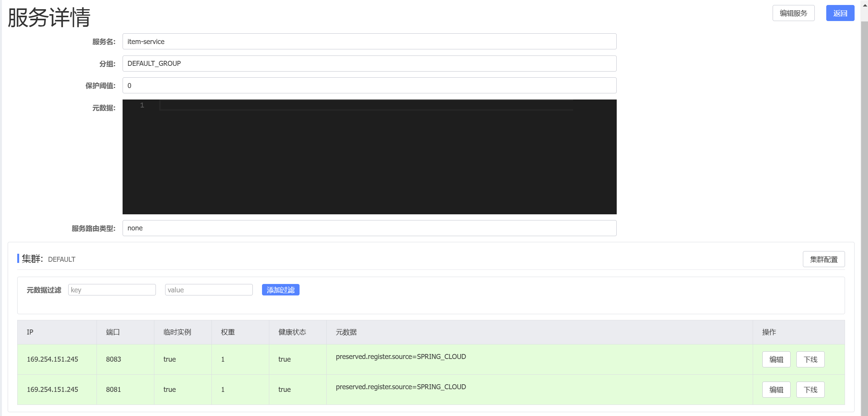Click the 服务路由类型 field showing none
This screenshot has height=416, width=868.
click(x=369, y=228)
